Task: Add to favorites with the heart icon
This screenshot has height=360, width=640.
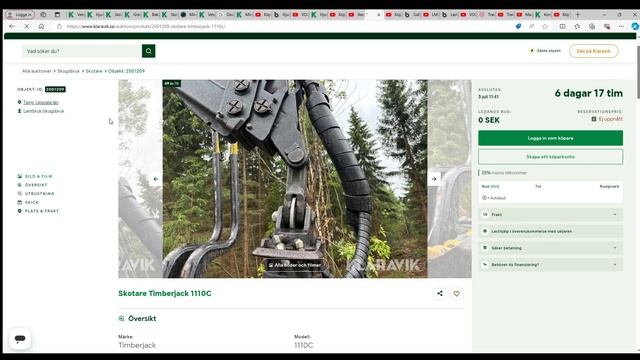Action: point(456,293)
